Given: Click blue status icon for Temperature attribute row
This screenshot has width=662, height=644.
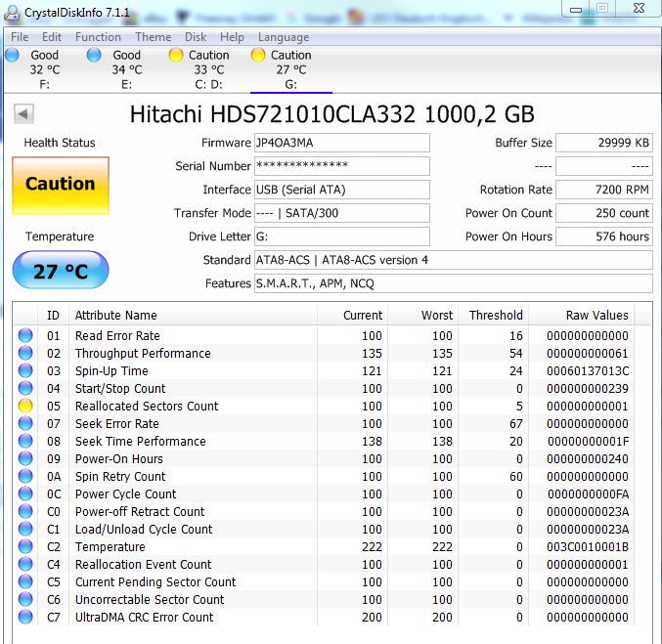Looking at the screenshot, I should coord(25,546).
